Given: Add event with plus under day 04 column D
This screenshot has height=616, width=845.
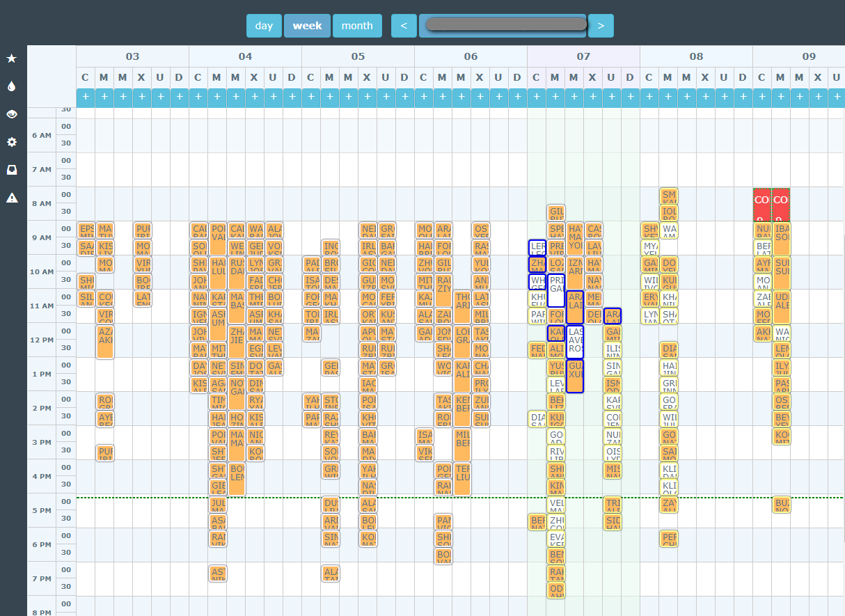Looking at the screenshot, I should tap(292, 98).
